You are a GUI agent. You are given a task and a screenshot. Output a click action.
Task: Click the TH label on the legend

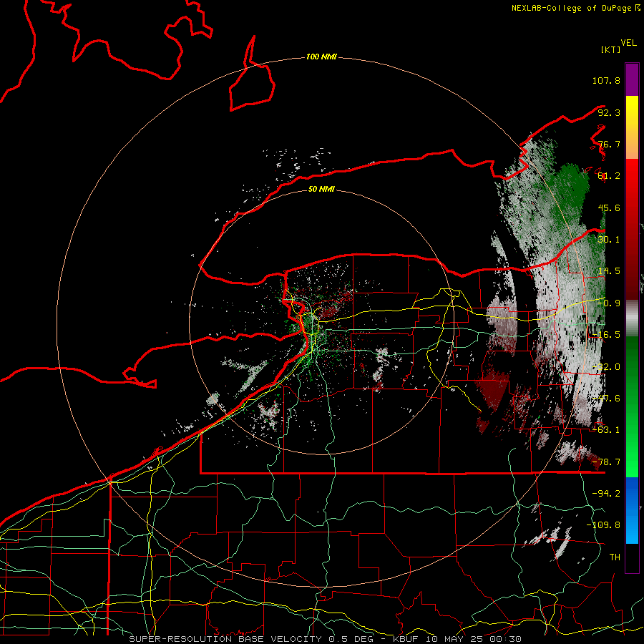(x=615, y=557)
